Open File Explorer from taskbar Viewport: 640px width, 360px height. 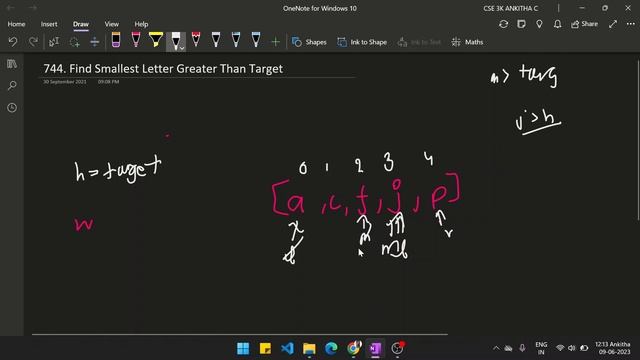click(x=309, y=349)
